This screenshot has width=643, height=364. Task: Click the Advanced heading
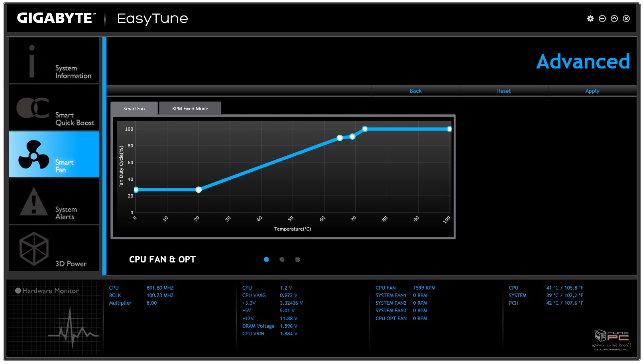tap(583, 61)
